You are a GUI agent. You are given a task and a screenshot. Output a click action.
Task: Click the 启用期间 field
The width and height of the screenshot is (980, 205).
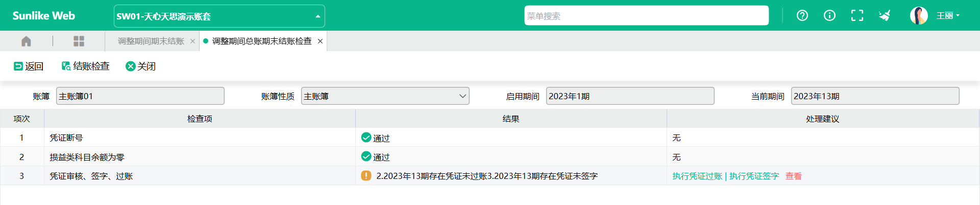click(630, 96)
